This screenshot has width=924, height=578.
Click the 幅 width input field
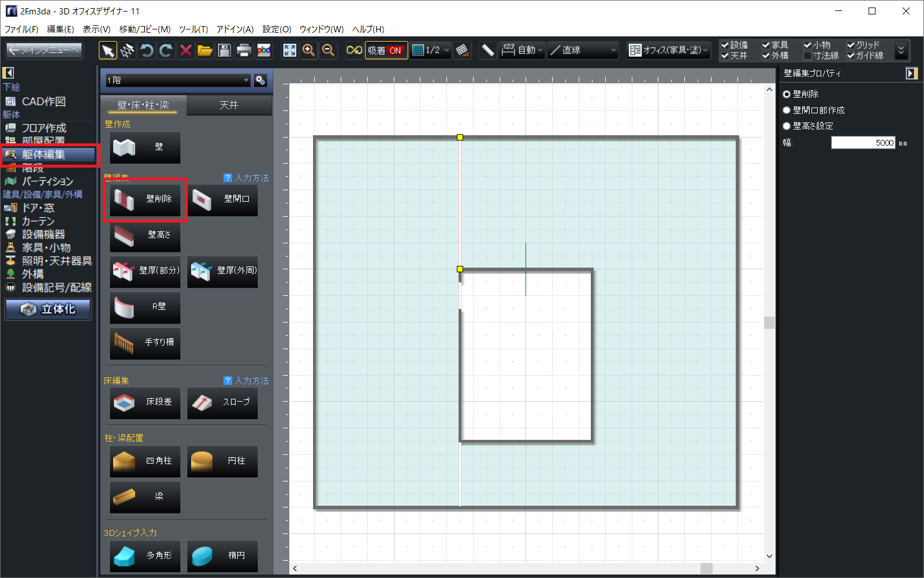pos(863,143)
